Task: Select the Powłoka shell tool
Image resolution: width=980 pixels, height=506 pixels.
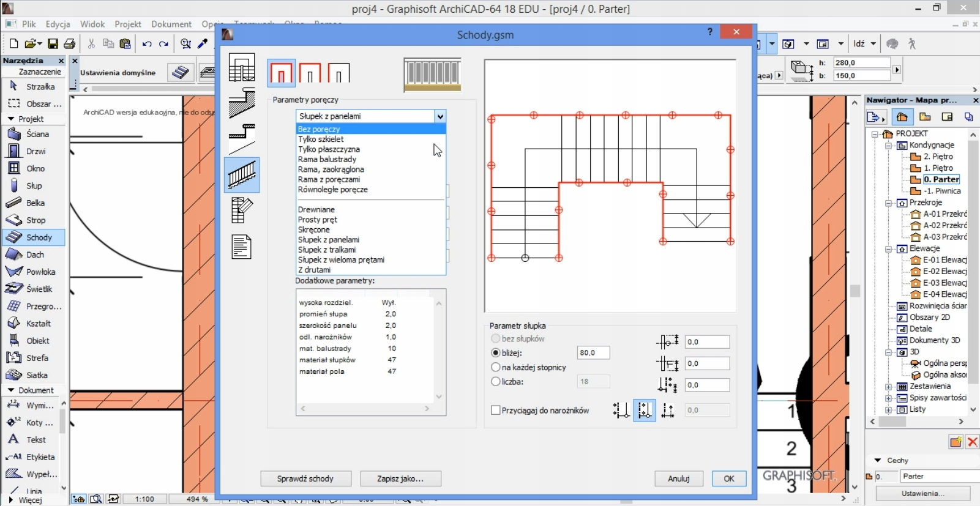Action: tap(34, 272)
